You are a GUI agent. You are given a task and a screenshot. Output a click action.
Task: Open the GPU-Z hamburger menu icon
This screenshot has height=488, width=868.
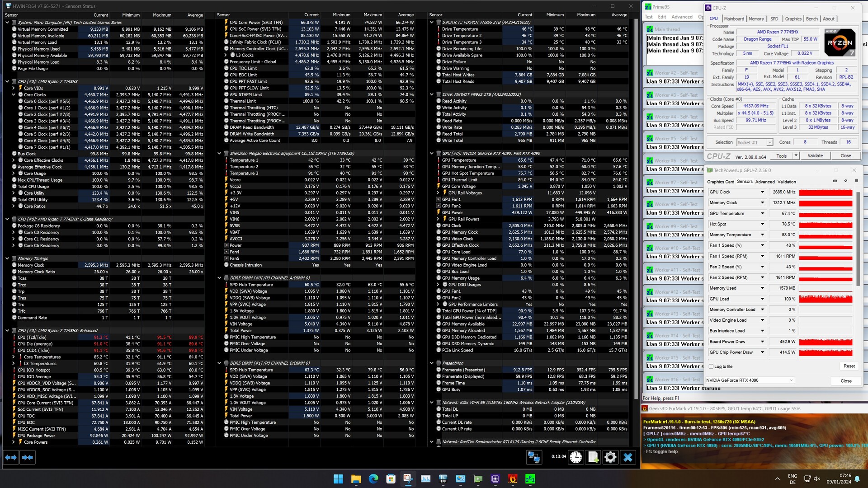(x=856, y=181)
